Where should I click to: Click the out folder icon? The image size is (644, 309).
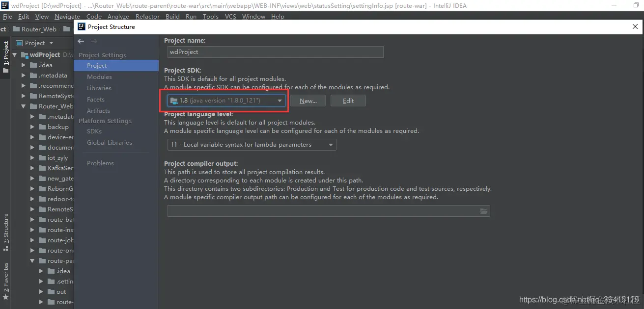[x=51, y=291]
